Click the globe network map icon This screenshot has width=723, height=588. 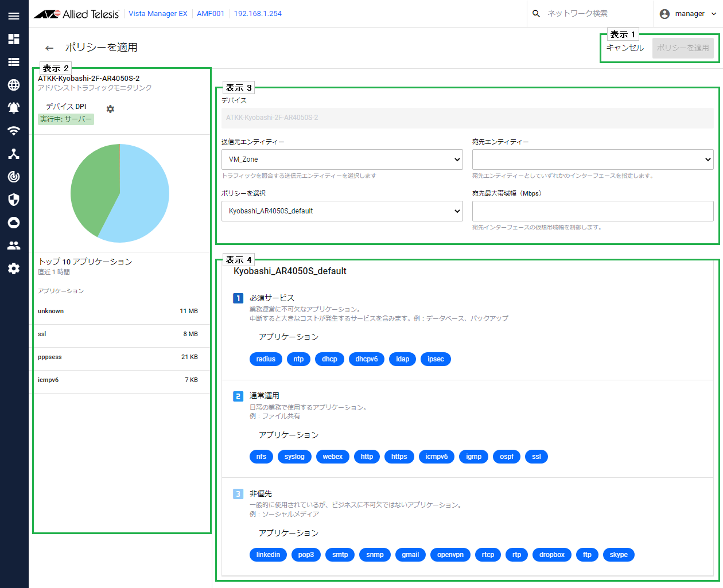(14, 85)
